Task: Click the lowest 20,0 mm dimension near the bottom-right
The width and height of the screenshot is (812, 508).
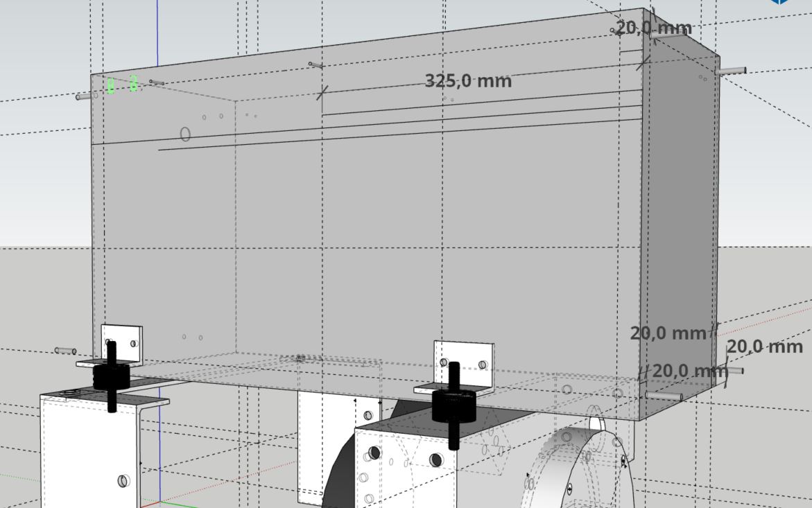Action: (689, 371)
